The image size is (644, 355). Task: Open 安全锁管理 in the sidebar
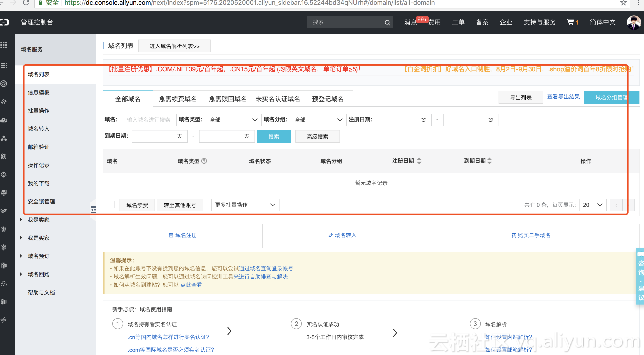41,202
